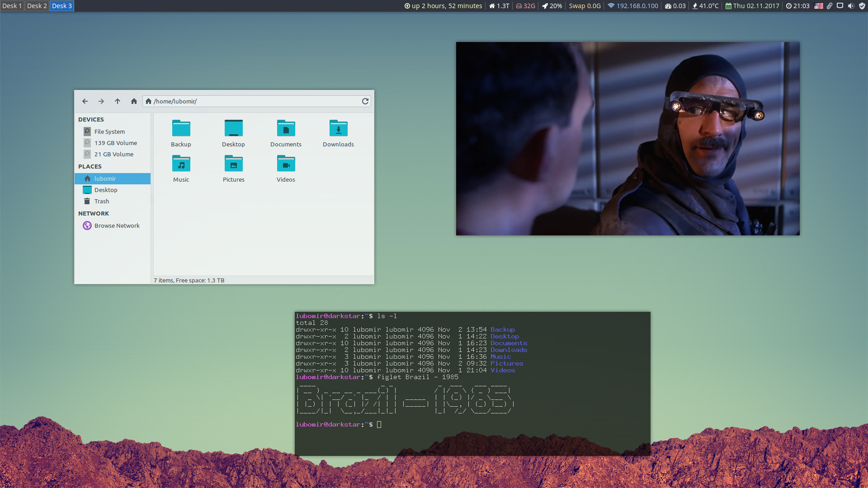Open the Music folder
This screenshot has height=488, width=868.
181,164
